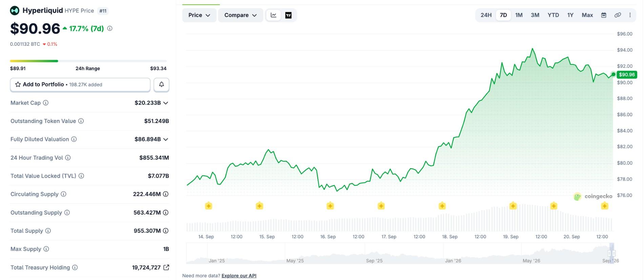Click the 24h Range progress bar
Image resolution: width=644 pixels, height=280 pixels.
click(88, 61)
